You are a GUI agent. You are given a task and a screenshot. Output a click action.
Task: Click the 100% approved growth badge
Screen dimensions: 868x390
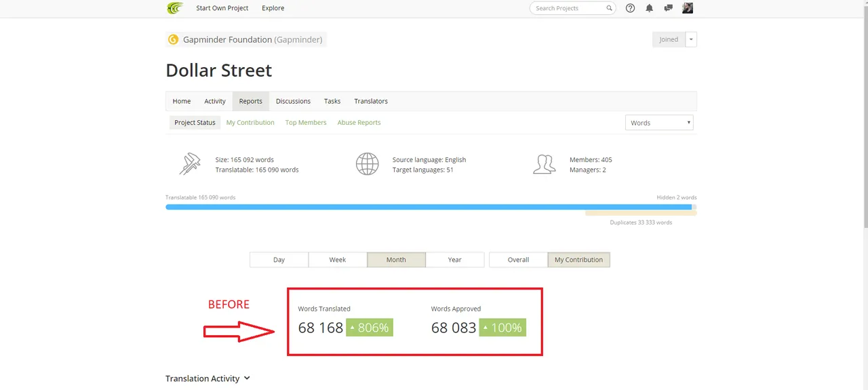pos(502,328)
